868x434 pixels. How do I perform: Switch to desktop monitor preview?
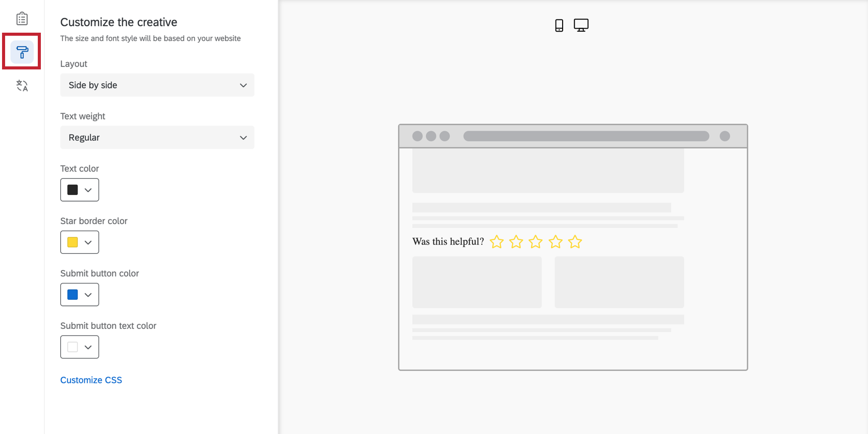click(x=581, y=25)
